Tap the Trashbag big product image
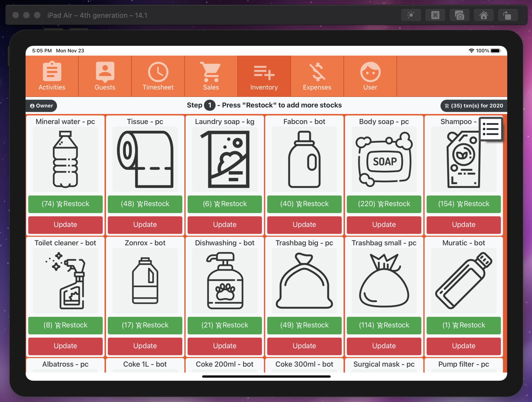Image resolution: width=532 pixels, height=402 pixels. tap(304, 280)
